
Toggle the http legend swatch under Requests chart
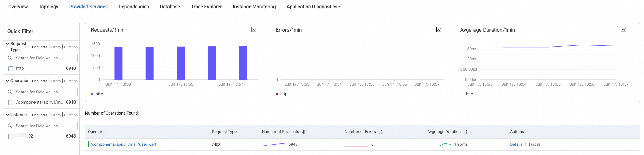tap(92, 94)
